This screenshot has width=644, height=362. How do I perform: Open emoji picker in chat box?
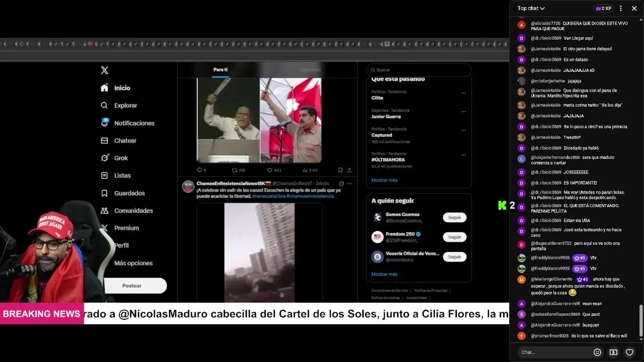coord(597,352)
